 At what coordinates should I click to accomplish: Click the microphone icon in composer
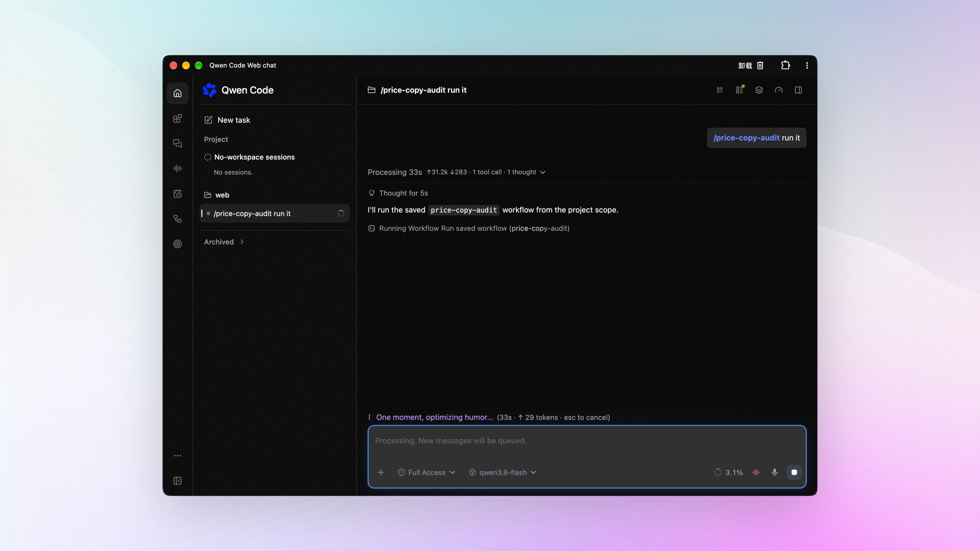coord(775,472)
